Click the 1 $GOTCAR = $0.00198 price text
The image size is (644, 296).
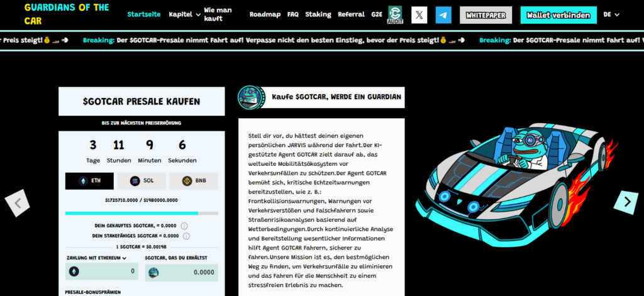coord(142,247)
